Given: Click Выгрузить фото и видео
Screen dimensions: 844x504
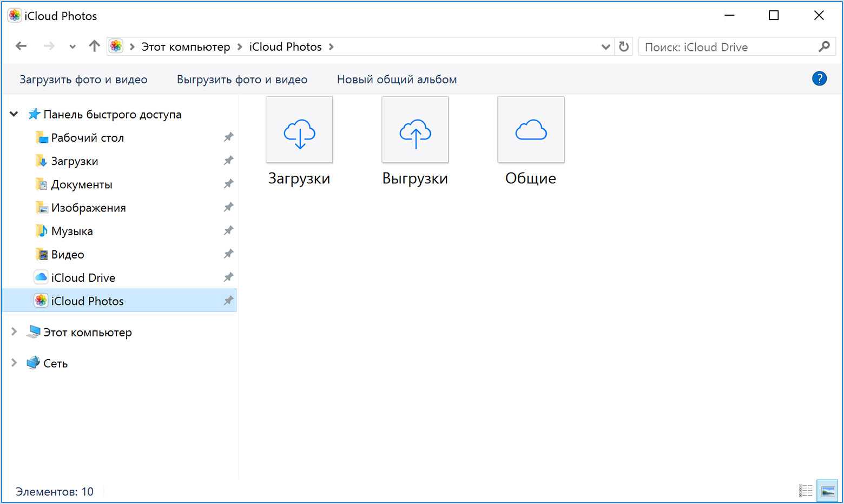Looking at the screenshot, I should pyautogui.click(x=242, y=79).
